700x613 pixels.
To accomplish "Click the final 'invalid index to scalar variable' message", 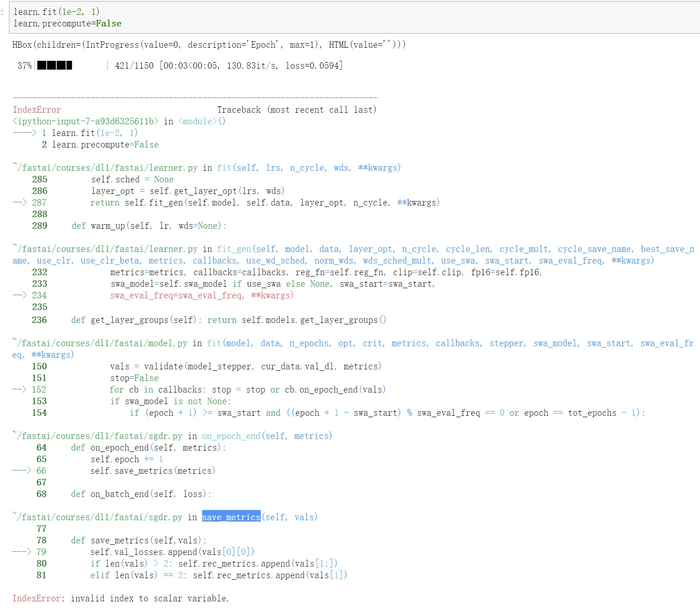I will tap(149, 599).
